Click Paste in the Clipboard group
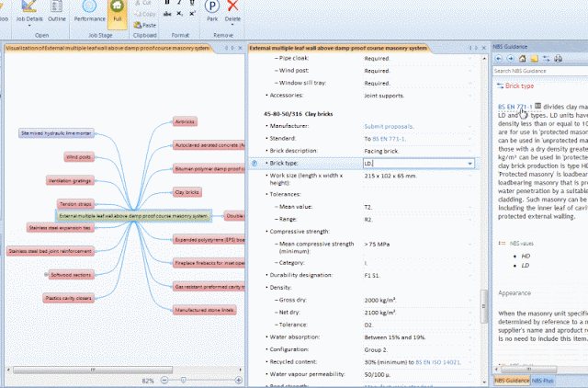The width and height of the screenshot is (588, 388). pos(145,25)
